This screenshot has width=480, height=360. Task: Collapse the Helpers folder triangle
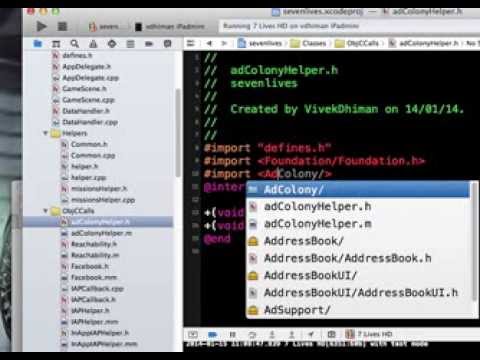tap(46, 133)
